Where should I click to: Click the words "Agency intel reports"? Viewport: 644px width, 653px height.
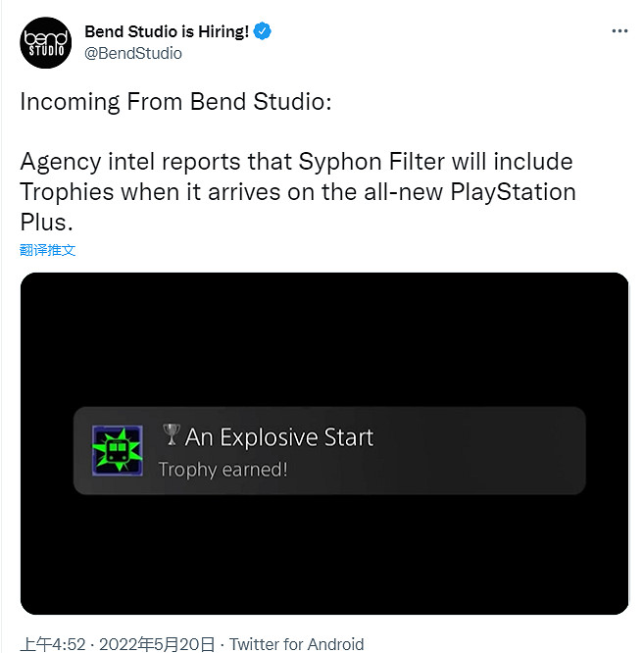click(x=122, y=161)
